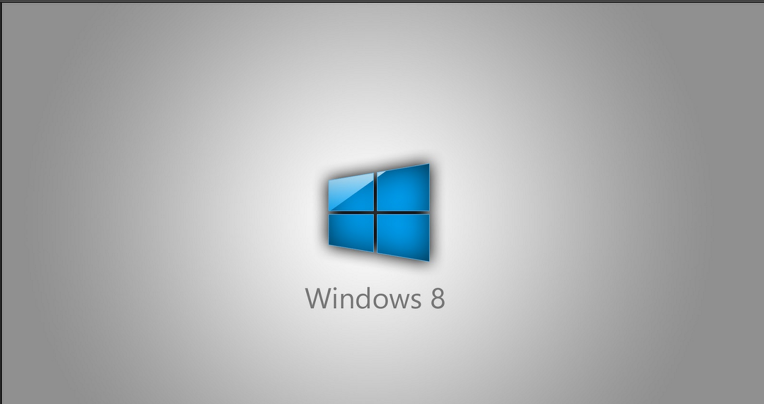Click the digit "8" in the caption

[436, 299]
